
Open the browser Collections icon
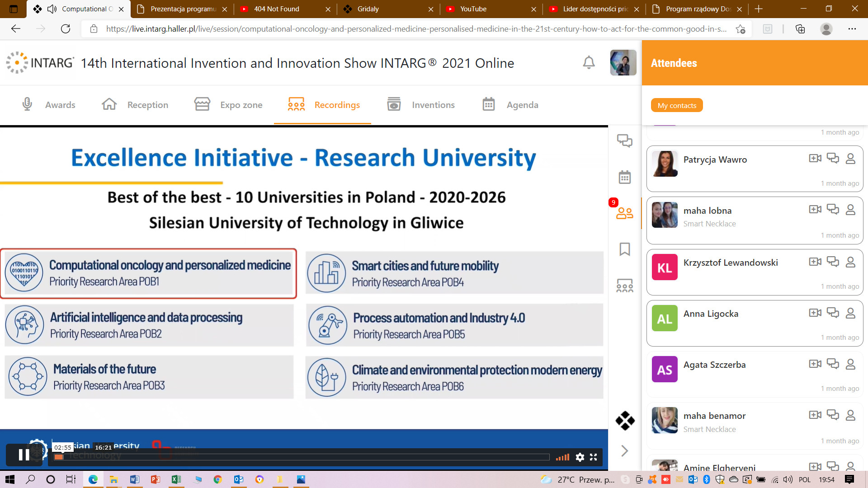(x=800, y=29)
